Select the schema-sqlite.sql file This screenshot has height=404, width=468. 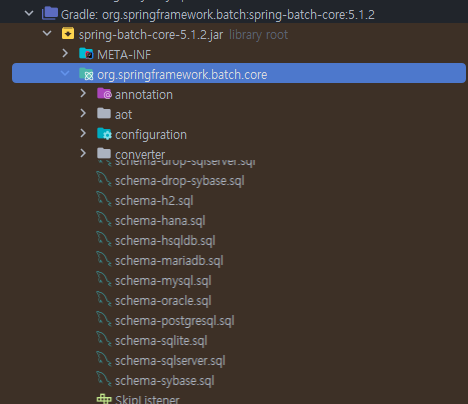tap(161, 341)
